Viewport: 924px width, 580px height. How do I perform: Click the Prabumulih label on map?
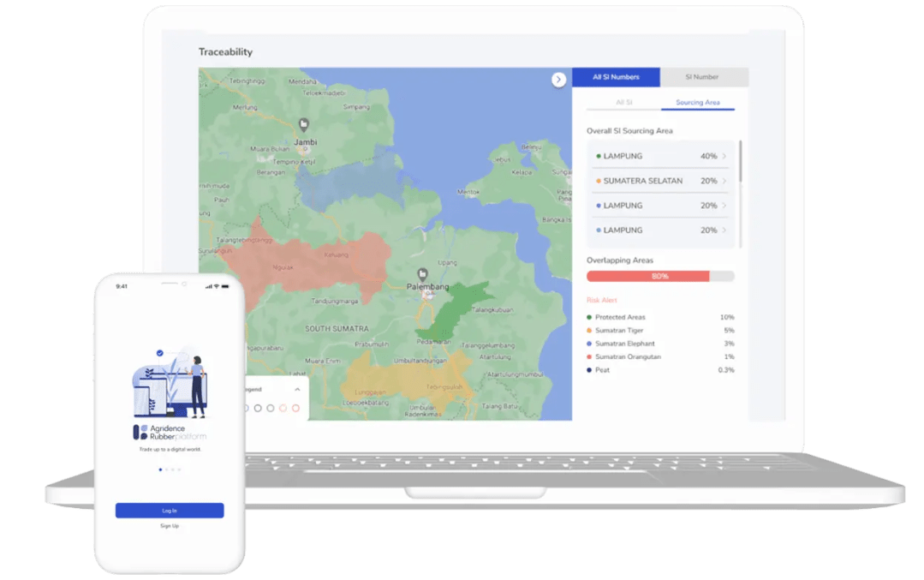click(372, 344)
